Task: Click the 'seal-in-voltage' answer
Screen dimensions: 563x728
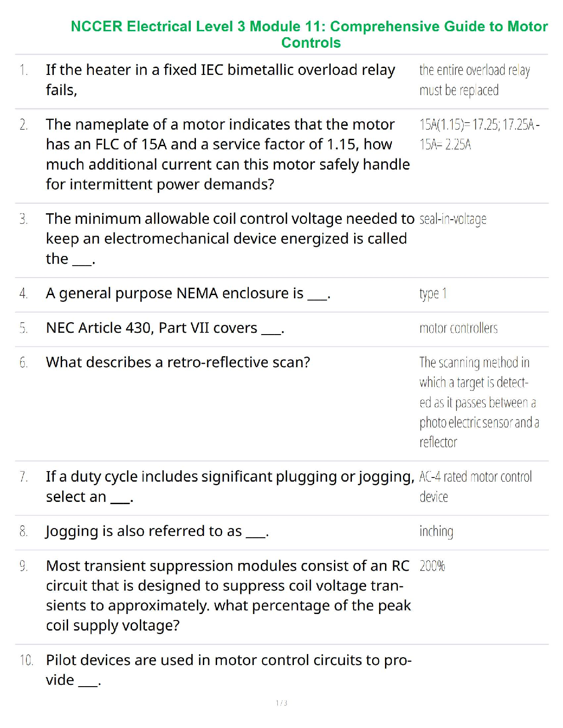Action: [x=453, y=219]
